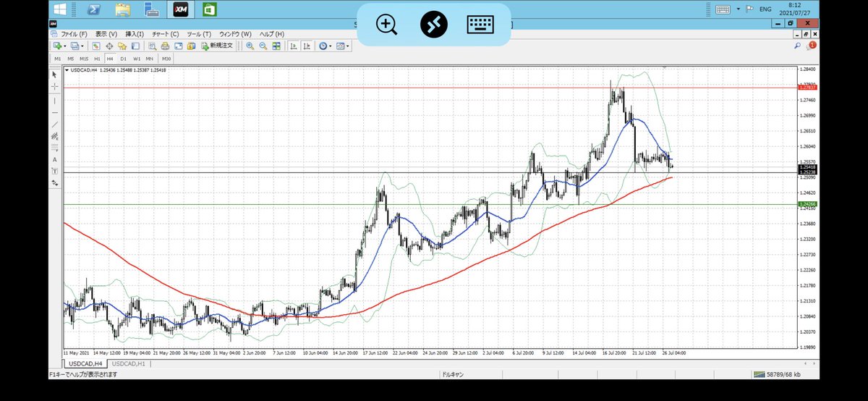The width and height of the screenshot is (868, 401).
Task: Switch to M15 timeframe
Action: coord(84,59)
